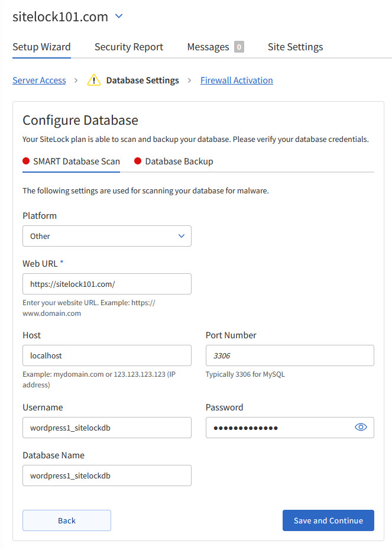Switch to the Site Settings tab
392x550 pixels.
click(x=295, y=47)
